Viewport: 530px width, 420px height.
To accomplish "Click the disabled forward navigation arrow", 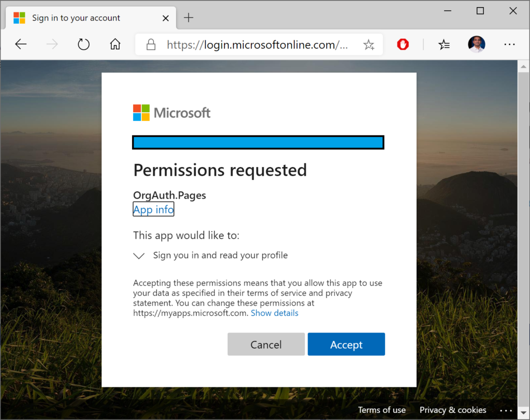I will click(52, 44).
